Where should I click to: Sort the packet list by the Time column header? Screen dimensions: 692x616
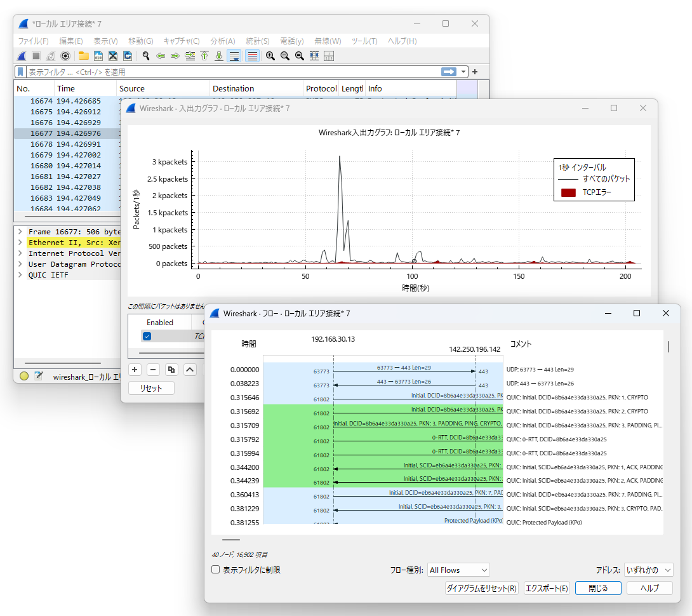coord(85,88)
